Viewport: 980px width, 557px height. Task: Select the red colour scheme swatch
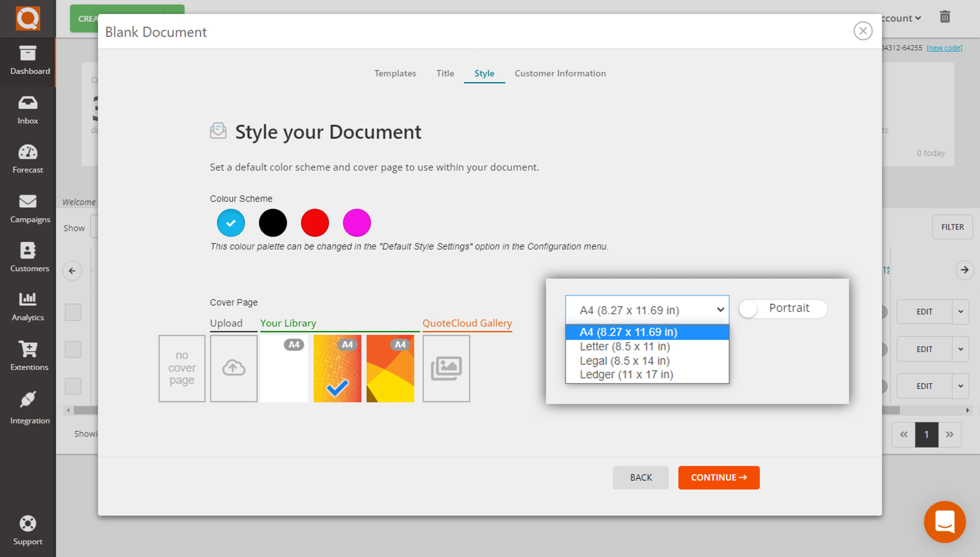[315, 222]
